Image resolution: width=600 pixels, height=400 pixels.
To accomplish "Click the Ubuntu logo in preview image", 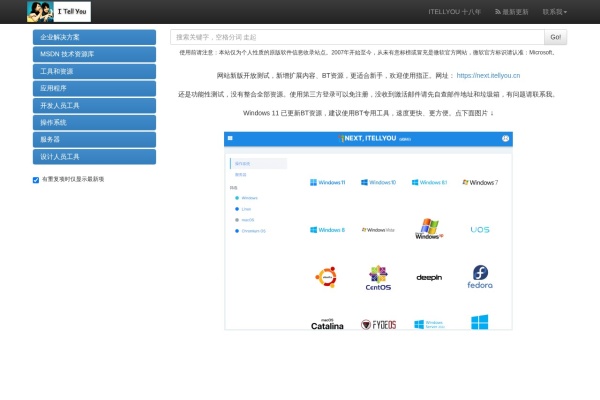I will point(326,277).
